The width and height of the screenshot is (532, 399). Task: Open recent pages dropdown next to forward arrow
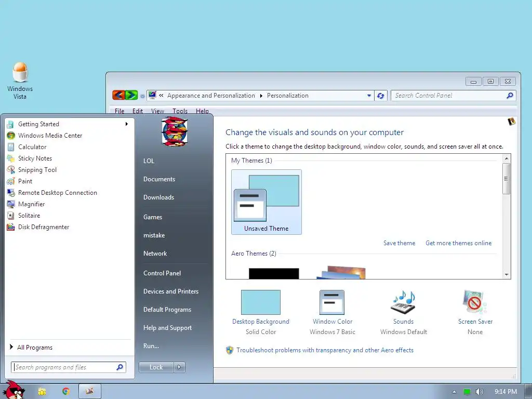(x=142, y=96)
